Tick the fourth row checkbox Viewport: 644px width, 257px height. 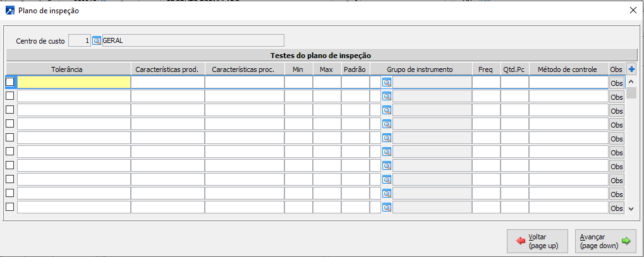[10, 124]
